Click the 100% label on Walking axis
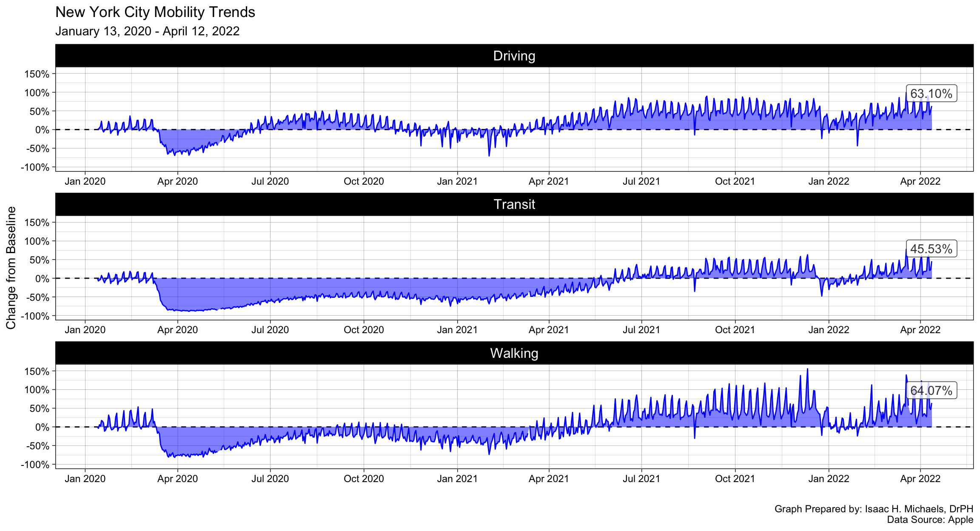 [37, 390]
